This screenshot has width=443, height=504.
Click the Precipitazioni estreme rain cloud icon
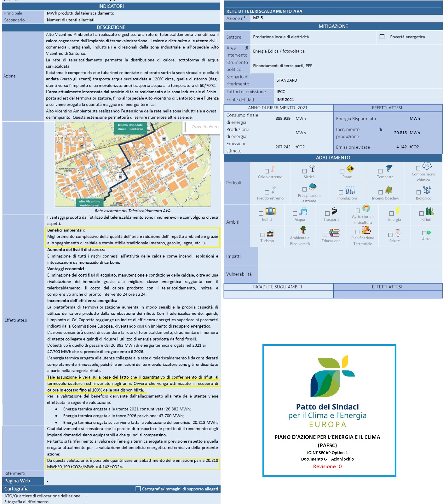[313, 187]
